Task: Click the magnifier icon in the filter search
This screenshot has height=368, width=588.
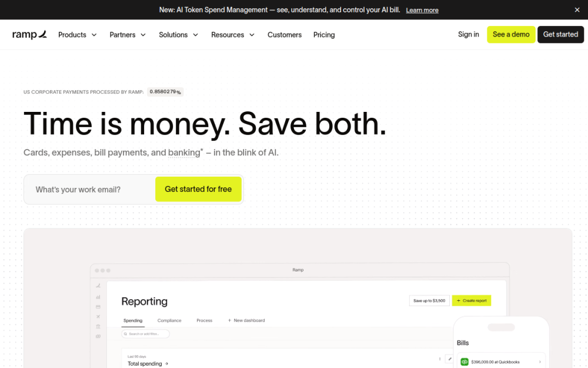Action: [x=125, y=334]
